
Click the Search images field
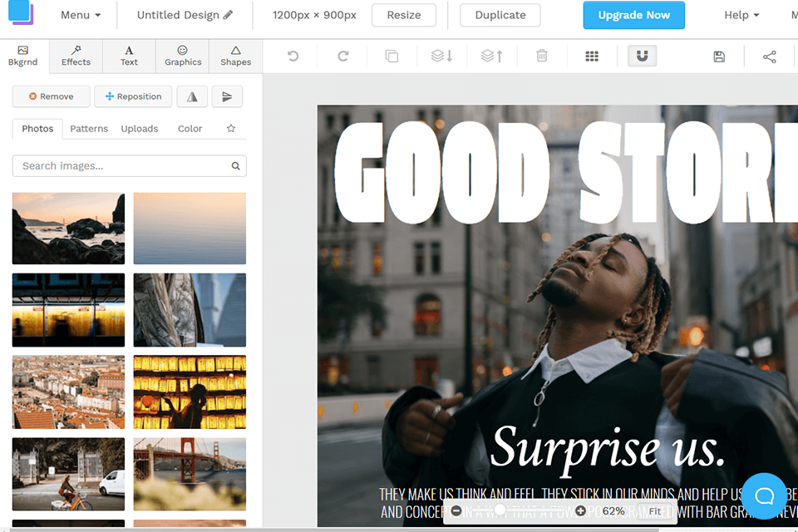pos(130,166)
